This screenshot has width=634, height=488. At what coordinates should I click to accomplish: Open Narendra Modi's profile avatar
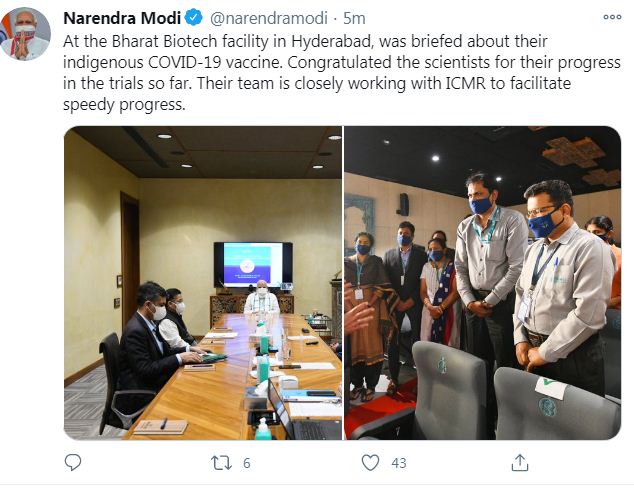[25, 34]
